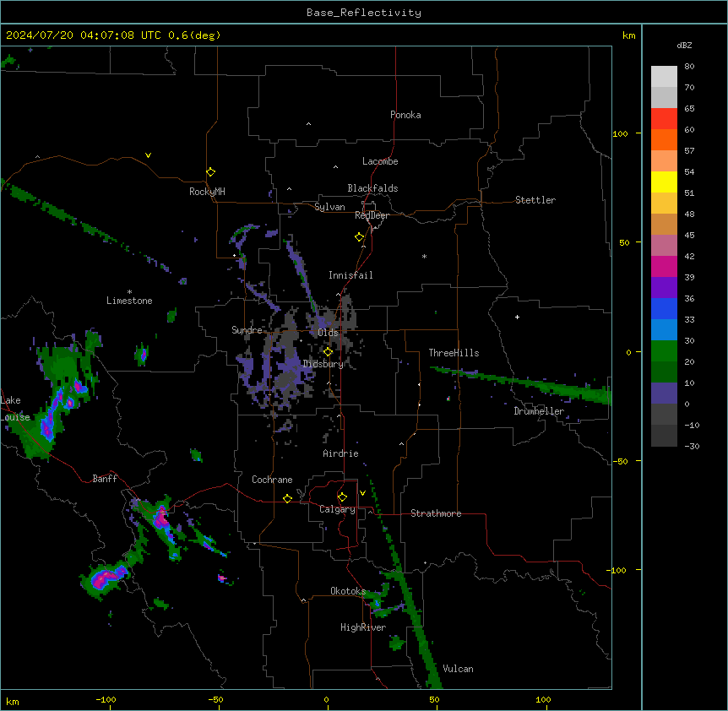Click the Airdrie city label

[x=340, y=453]
